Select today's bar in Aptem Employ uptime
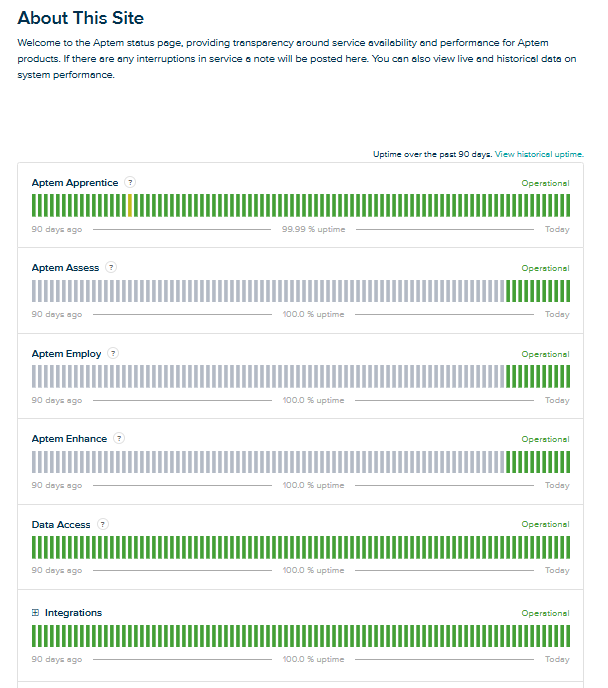This screenshot has height=688, width=608. click(568, 376)
